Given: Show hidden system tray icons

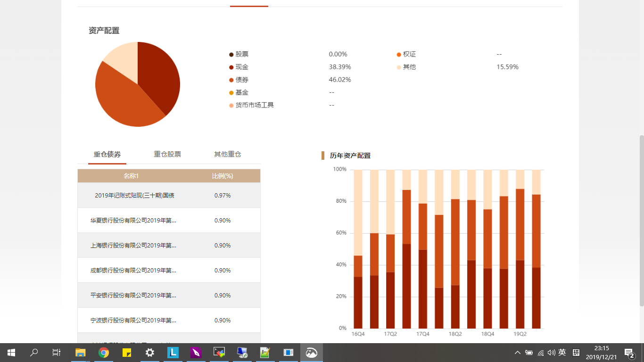Looking at the screenshot, I should pyautogui.click(x=518, y=353).
